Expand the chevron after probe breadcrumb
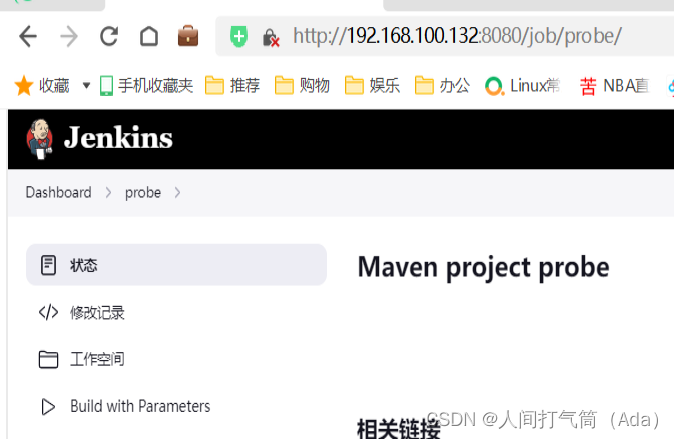This screenshot has width=674, height=439. click(178, 193)
